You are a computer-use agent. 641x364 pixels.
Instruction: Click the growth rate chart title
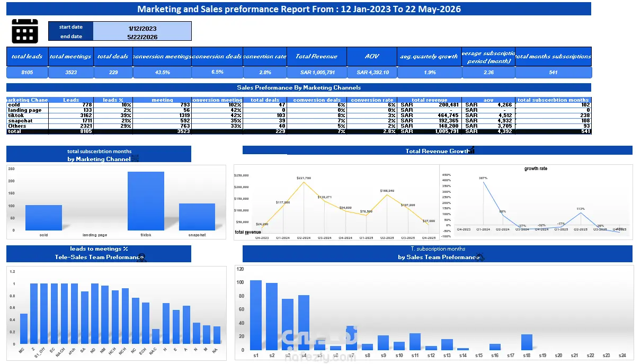tap(536, 168)
